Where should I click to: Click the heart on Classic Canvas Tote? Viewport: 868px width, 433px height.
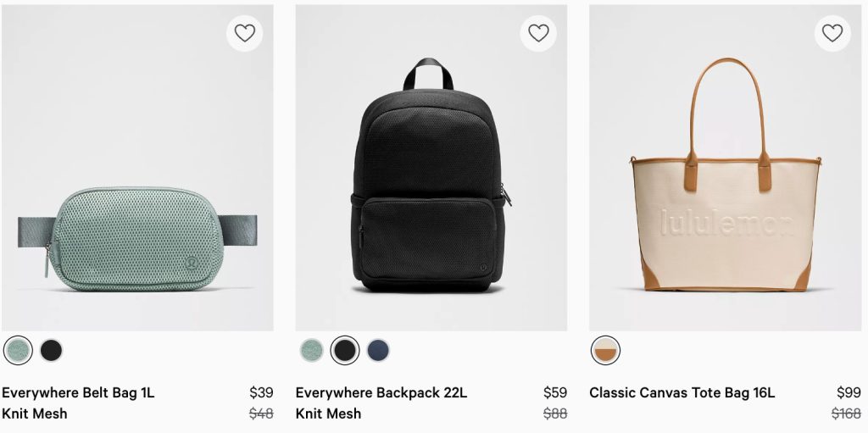click(832, 34)
